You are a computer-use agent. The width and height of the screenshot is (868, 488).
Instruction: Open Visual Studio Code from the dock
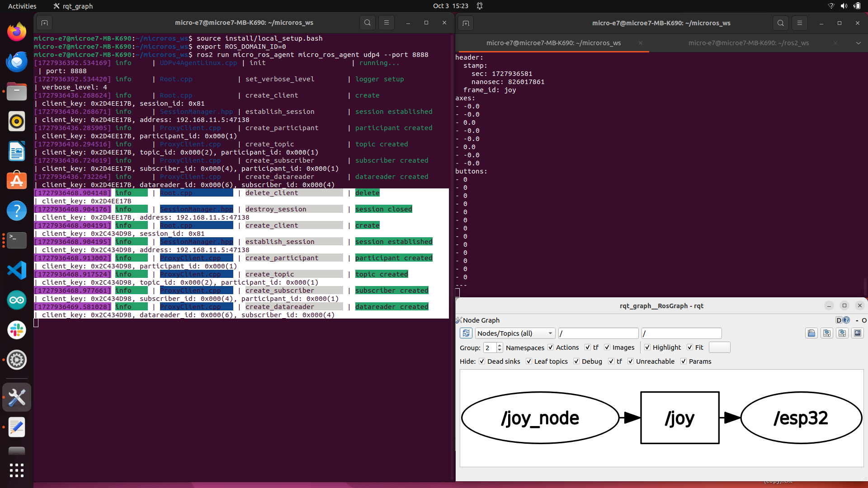(x=17, y=270)
